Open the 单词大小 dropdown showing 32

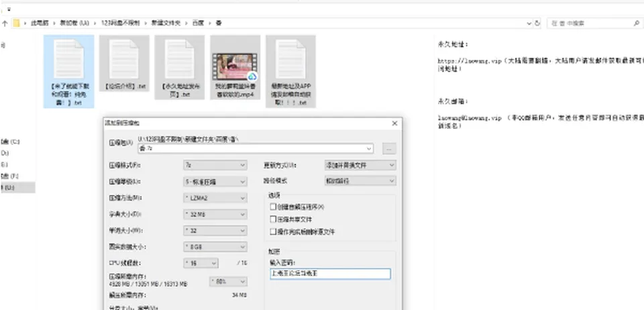pos(215,231)
